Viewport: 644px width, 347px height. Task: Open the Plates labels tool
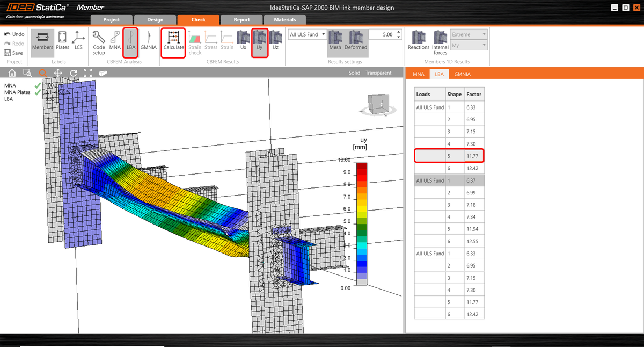click(62, 42)
